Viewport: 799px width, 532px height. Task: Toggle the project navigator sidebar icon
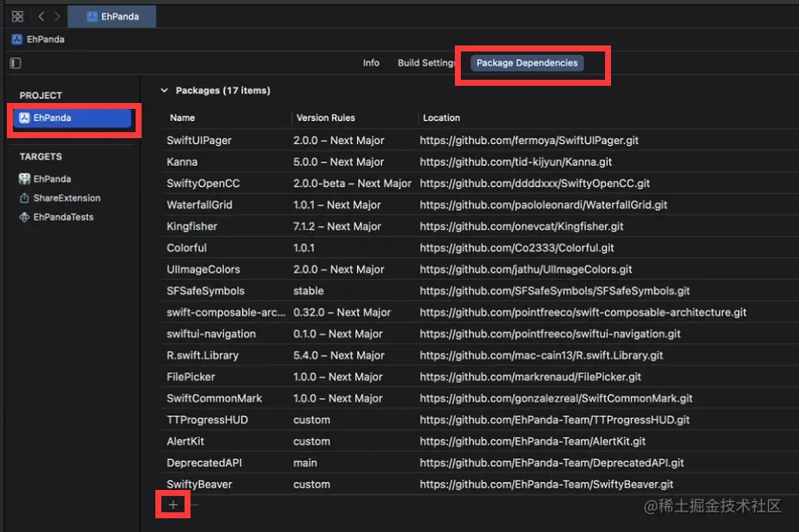point(15,63)
